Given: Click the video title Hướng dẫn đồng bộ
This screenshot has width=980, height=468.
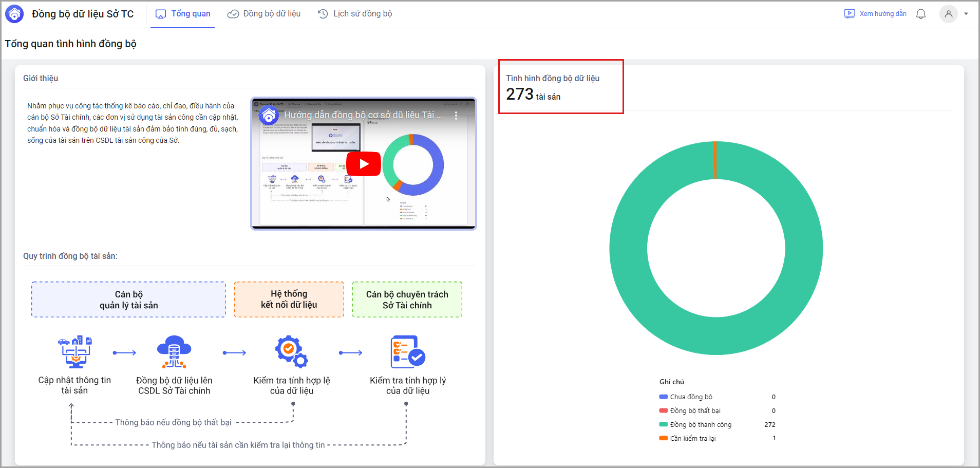Looking at the screenshot, I should 363,115.
